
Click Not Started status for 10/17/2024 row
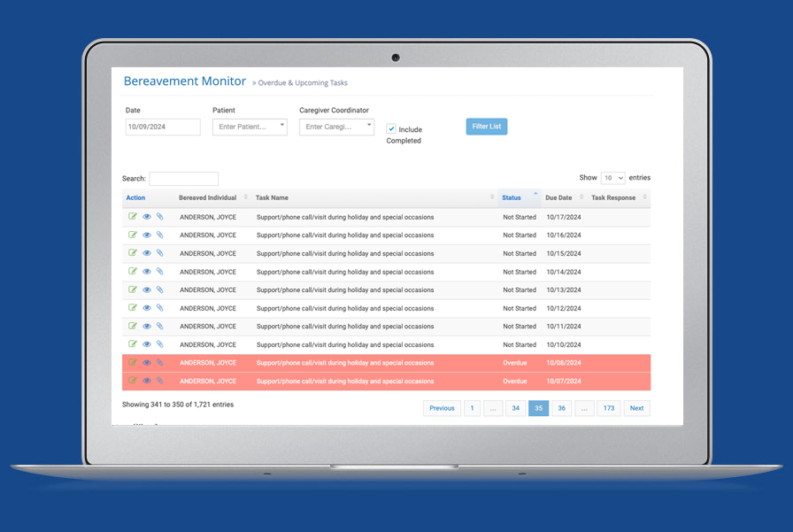coord(520,217)
